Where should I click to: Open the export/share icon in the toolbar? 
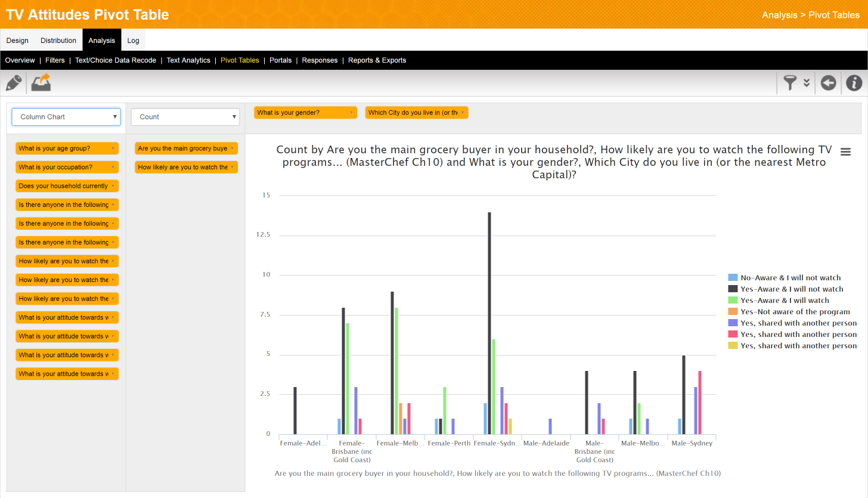point(40,82)
